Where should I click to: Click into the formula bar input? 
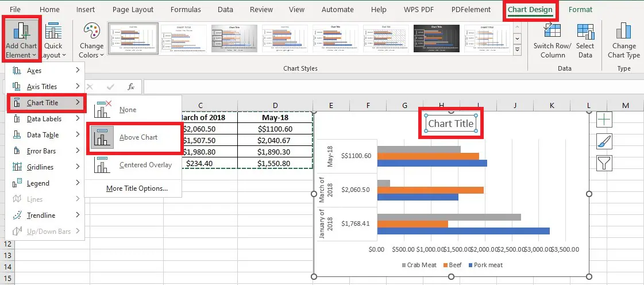pyautogui.click(x=394, y=87)
